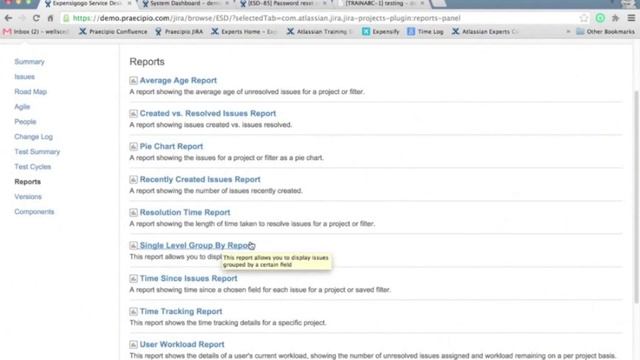The height and width of the screenshot is (360, 640).
Task: Open the Experts Home bookmark
Action: [x=244, y=31]
